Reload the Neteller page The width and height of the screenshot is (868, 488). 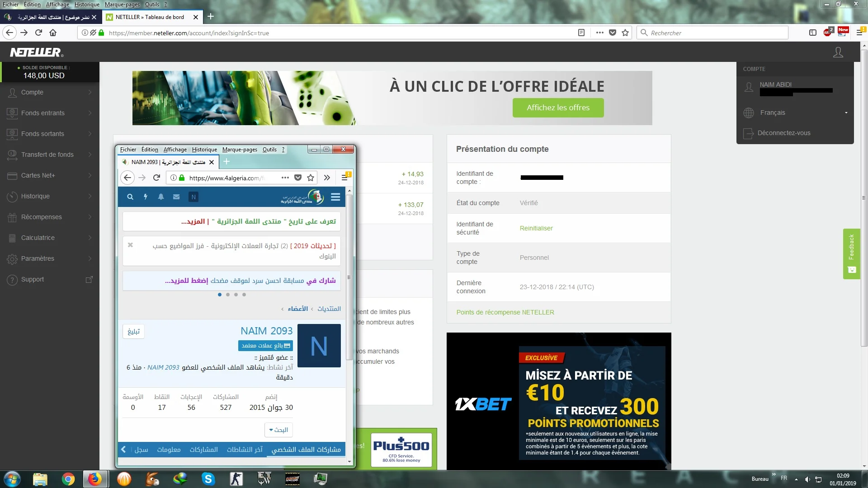(38, 33)
